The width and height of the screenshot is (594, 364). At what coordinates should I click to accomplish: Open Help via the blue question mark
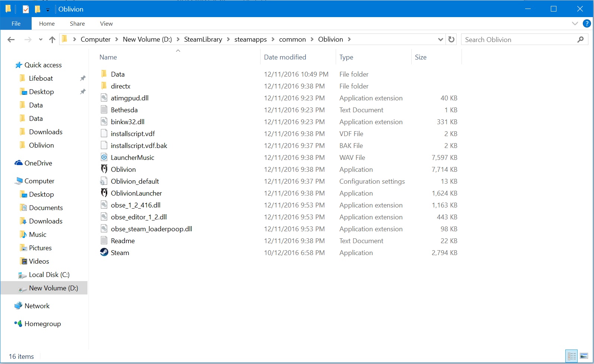coord(587,23)
